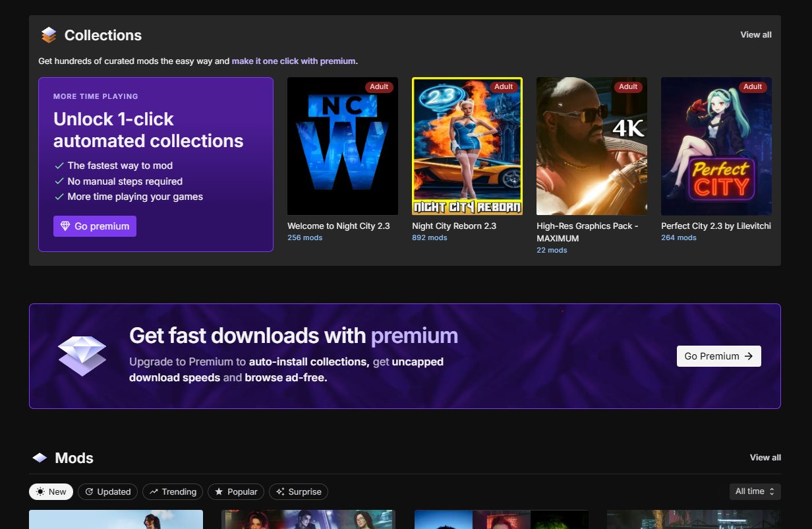The height and width of the screenshot is (529, 812).
Task: Click the Adult badge on the Perfect City card
Action: pos(753,86)
